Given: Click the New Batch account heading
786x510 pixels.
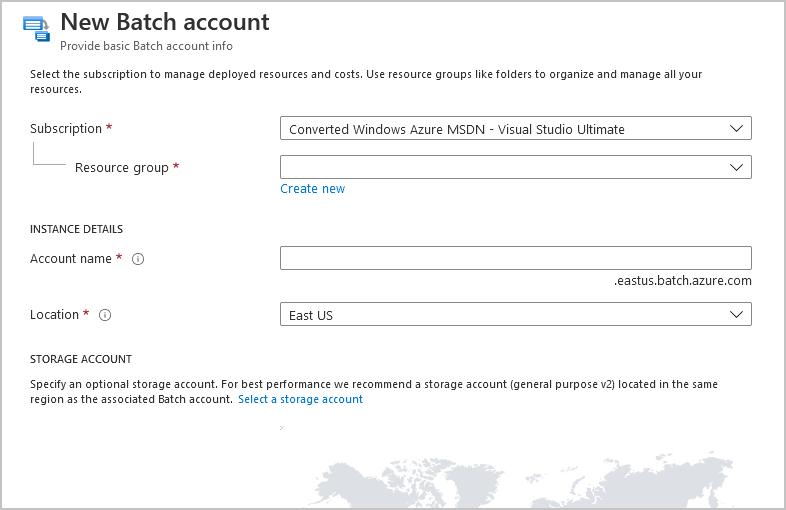Looking at the screenshot, I should (165, 22).
